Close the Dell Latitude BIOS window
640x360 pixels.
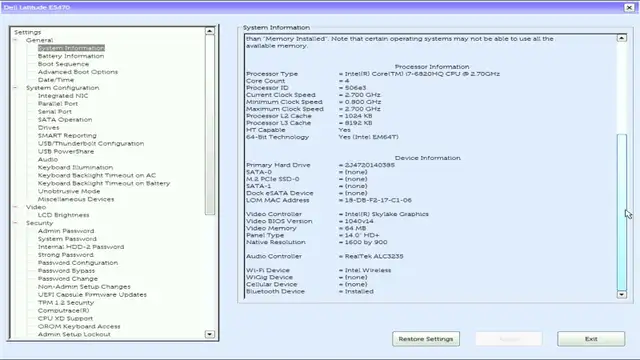(x=629, y=7)
